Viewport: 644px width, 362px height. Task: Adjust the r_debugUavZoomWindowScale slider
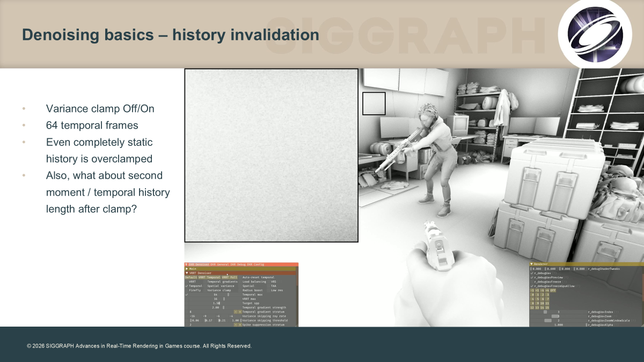tap(558, 321)
